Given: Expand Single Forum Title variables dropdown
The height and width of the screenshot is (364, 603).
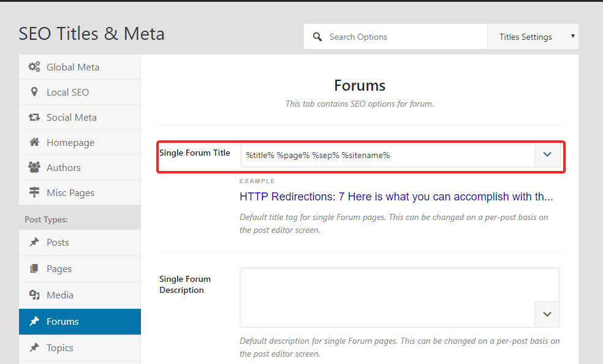Looking at the screenshot, I should [x=547, y=154].
